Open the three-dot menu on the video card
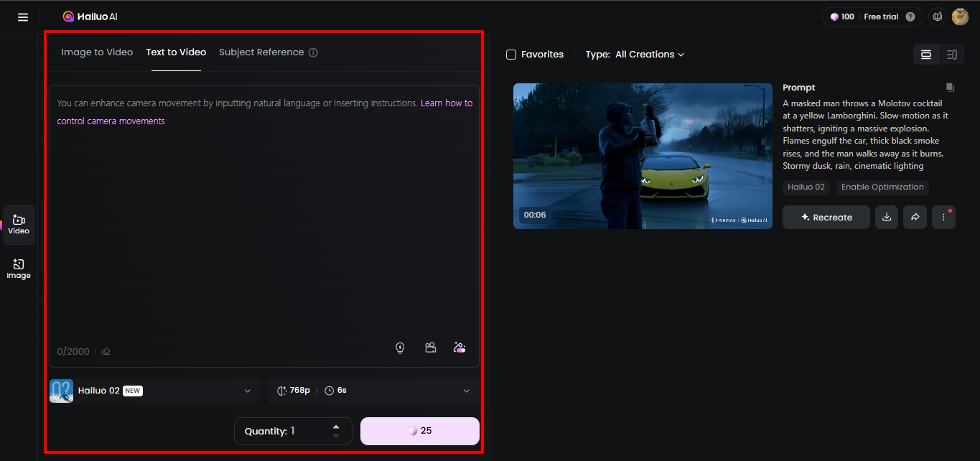The width and height of the screenshot is (980, 461). [943, 217]
